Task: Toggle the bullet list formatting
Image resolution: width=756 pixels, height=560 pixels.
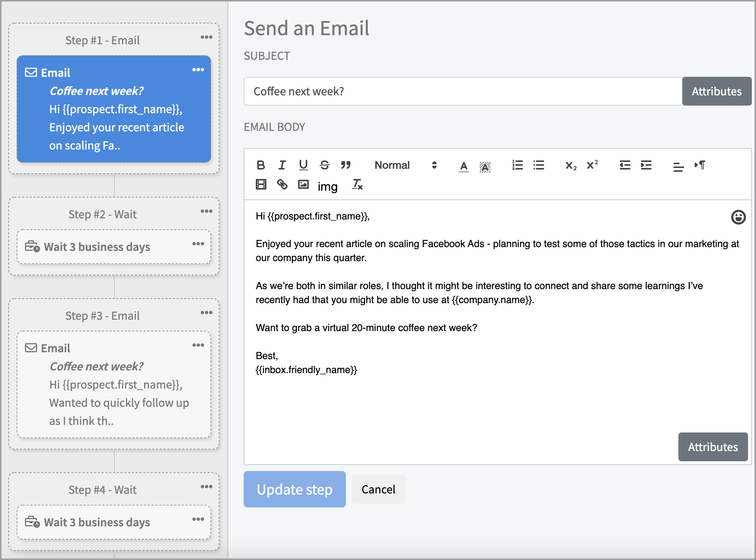Action: click(x=538, y=165)
